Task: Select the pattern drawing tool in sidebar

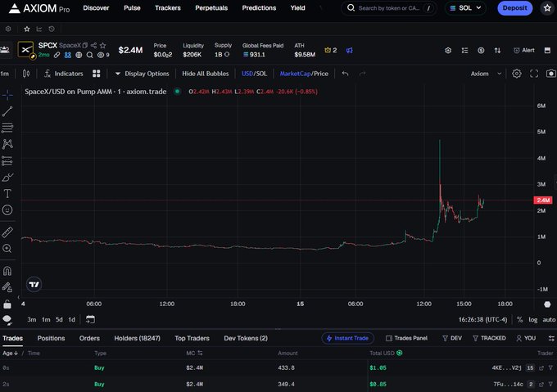Action: coord(7,144)
